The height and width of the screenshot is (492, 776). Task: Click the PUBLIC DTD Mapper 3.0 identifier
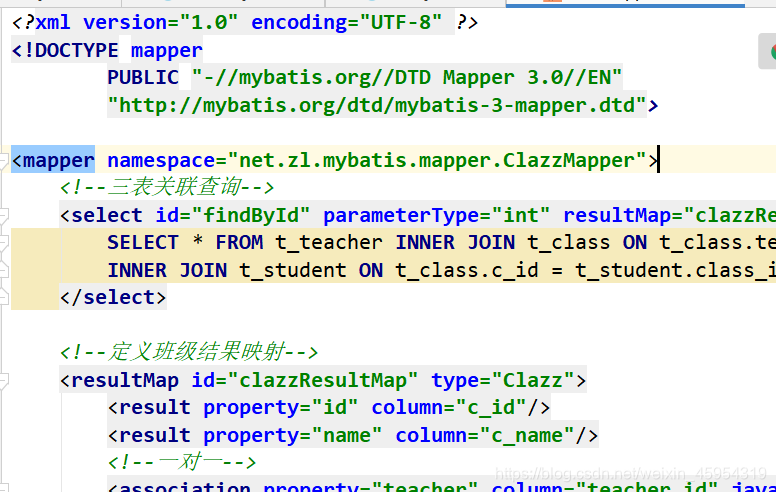point(365,78)
